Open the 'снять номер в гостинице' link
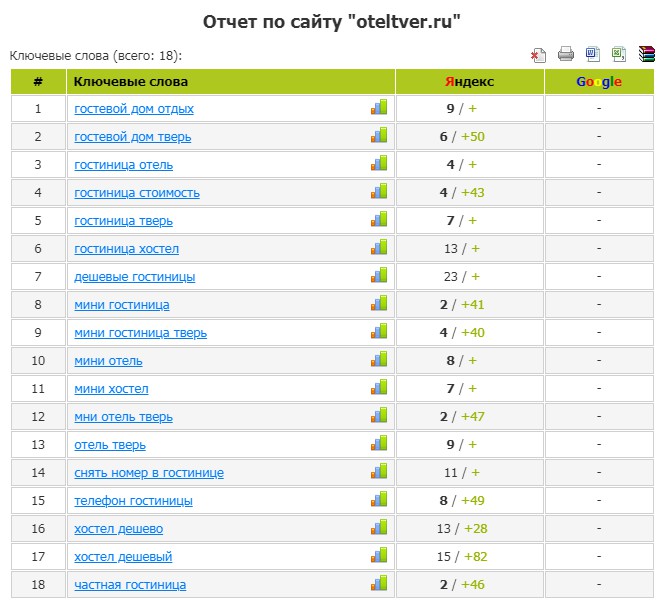 click(149, 473)
